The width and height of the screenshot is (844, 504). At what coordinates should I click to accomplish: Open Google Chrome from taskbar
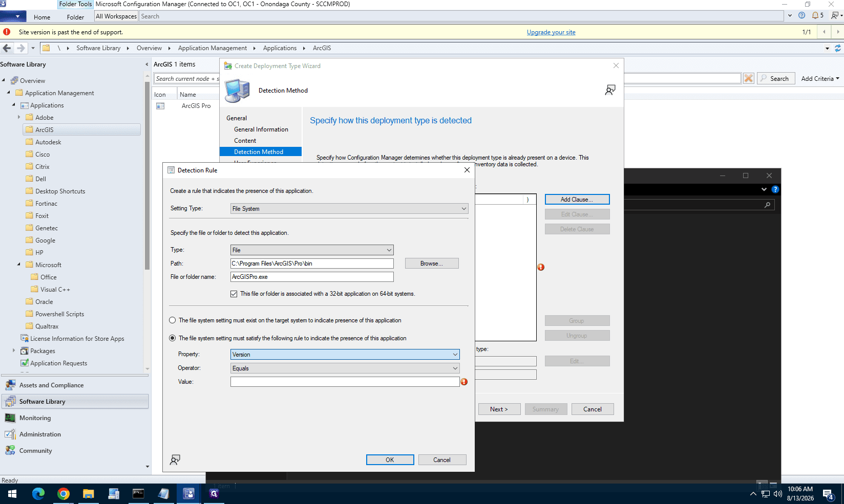(x=64, y=494)
